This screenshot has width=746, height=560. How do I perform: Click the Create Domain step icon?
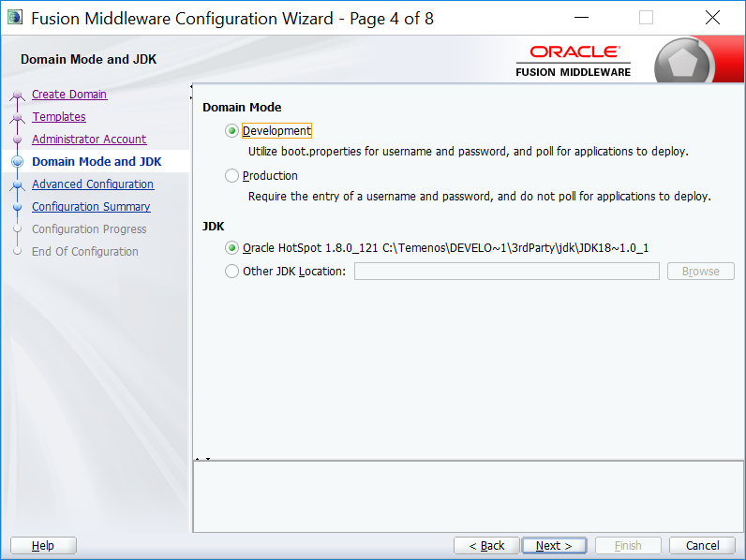coord(17,95)
